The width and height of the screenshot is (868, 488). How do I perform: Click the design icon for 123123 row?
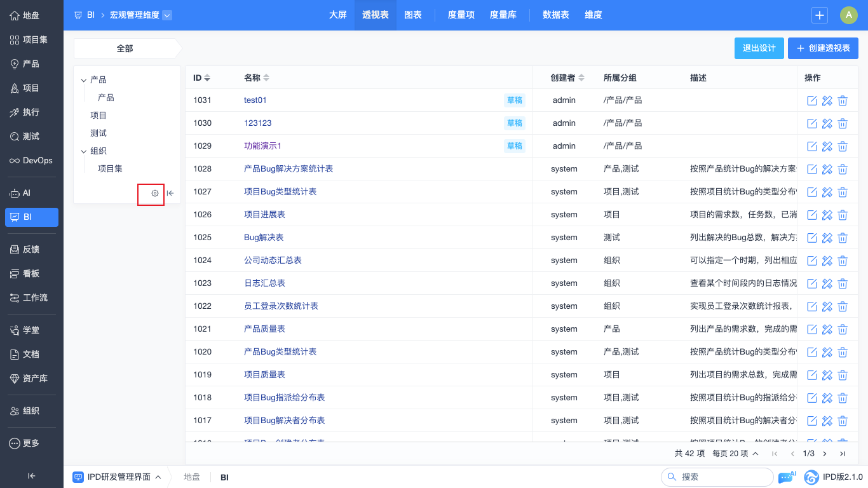click(827, 123)
